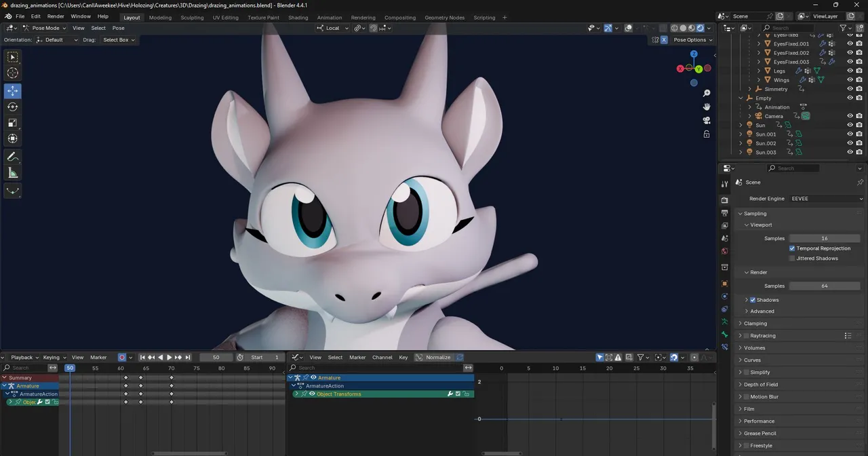Select the Select Box tool in toolbar
868x456 pixels.
coord(12,58)
